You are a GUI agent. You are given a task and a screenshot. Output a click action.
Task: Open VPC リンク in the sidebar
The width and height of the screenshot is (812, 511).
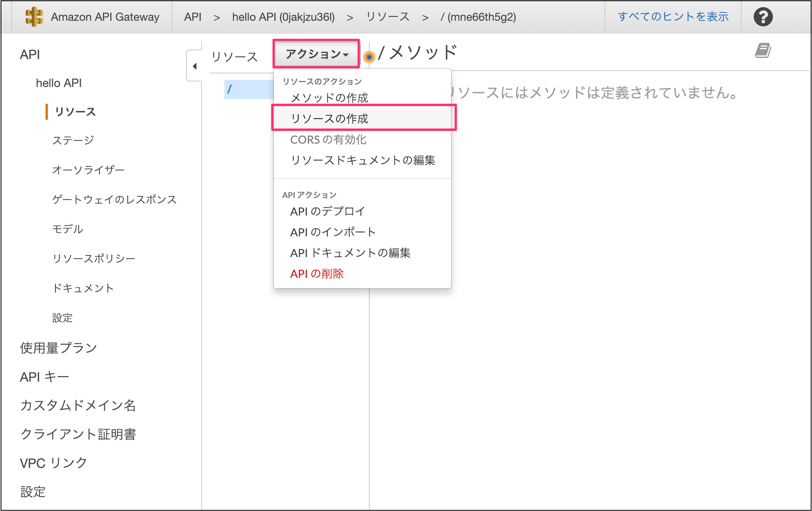(x=53, y=463)
